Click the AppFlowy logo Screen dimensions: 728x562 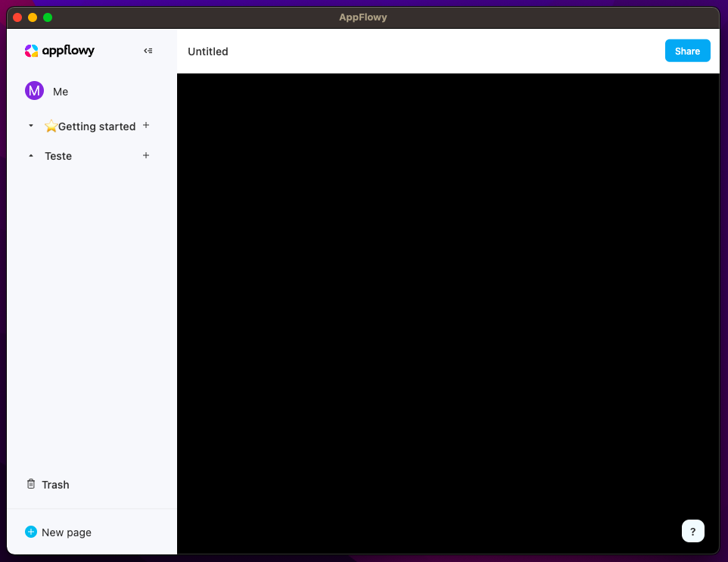click(x=60, y=51)
